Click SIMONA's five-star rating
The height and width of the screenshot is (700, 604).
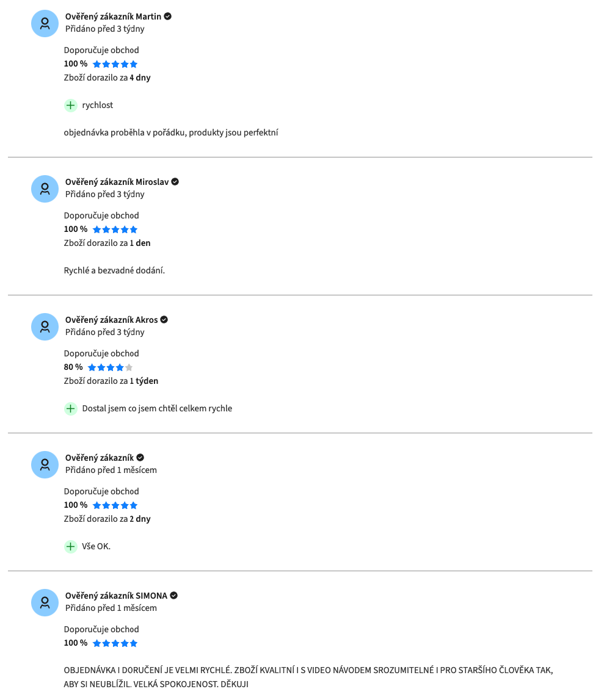(115, 643)
